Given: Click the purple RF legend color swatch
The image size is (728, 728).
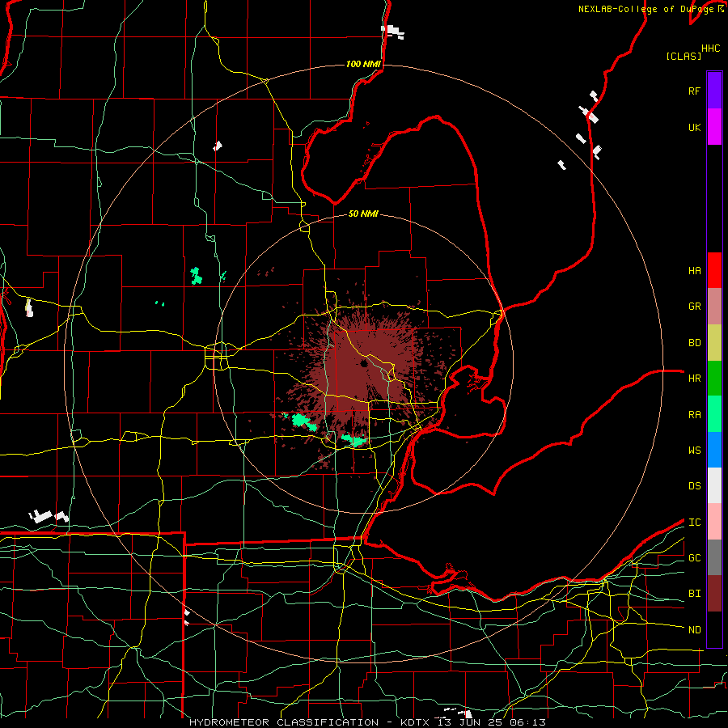Looking at the screenshot, I should (714, 91).
